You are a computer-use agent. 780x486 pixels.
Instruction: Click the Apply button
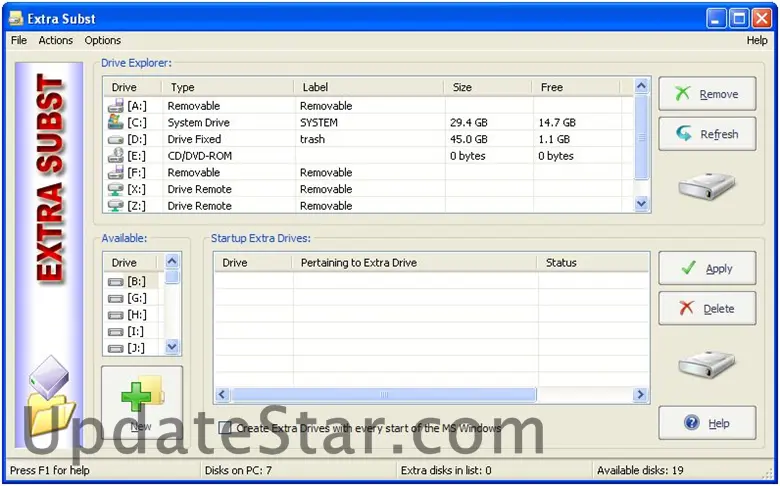(x=707, y=268)
